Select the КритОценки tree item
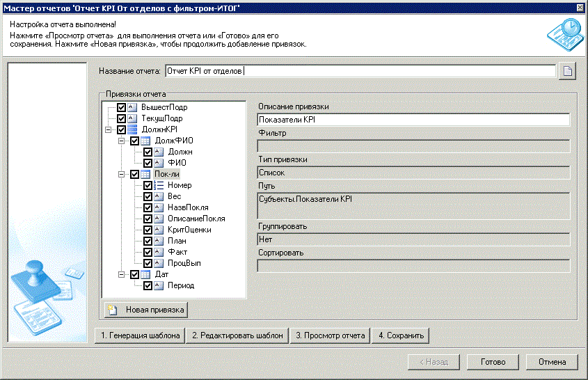 point(189,230)
